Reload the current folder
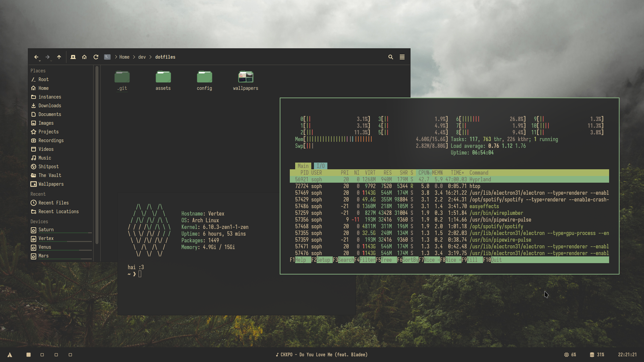The height and width of the screenshot is (362, 644). (96, 57)
